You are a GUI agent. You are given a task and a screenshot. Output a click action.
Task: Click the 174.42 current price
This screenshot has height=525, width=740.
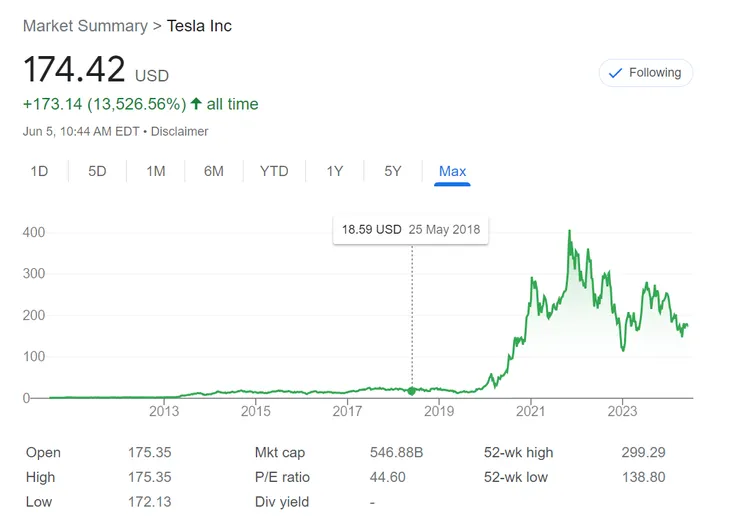[75, 70]
